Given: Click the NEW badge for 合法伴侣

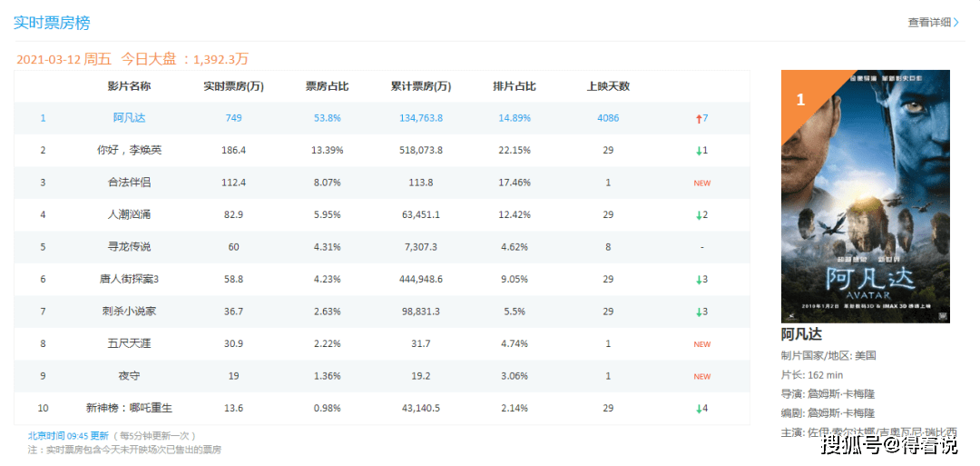Looking at the screenshot, I should pyautogui.click(x=701, y=183).
